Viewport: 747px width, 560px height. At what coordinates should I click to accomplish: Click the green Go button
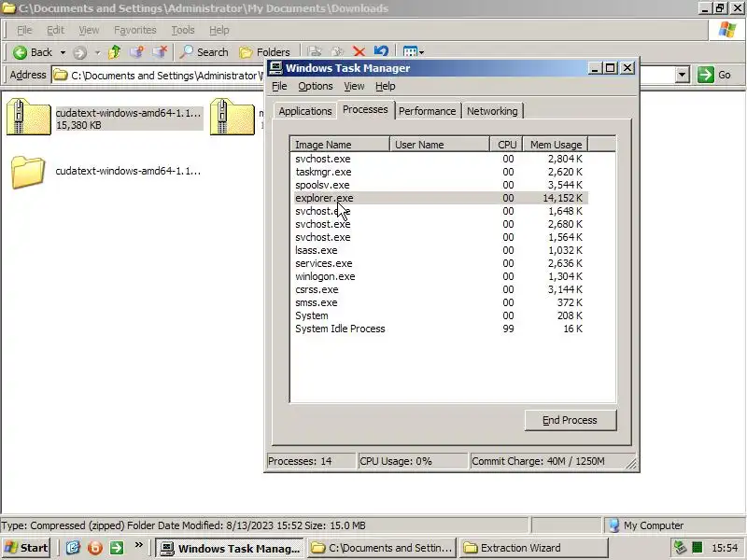click(x=714, y=75)
